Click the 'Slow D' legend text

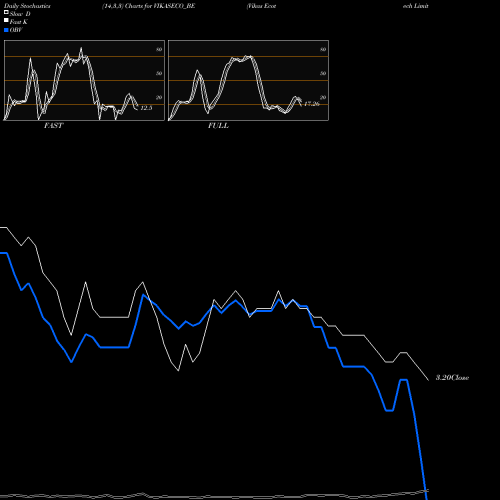pyautogui.click(x=20, y=14)
